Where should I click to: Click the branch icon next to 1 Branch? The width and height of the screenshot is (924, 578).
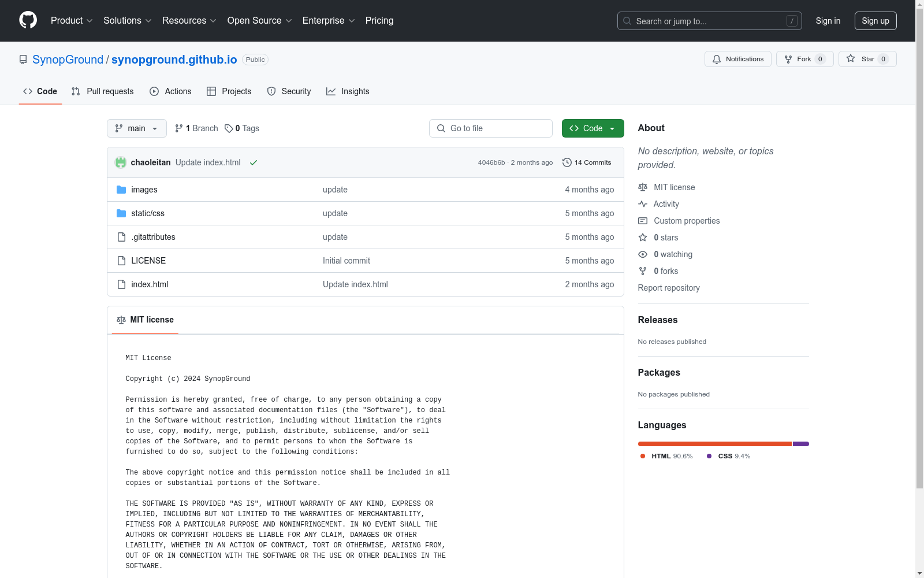179,128
